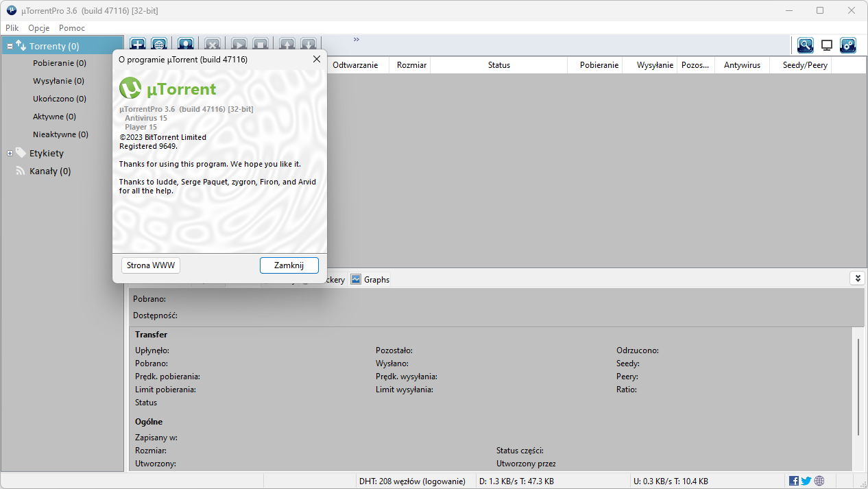The image size is (868, 489).
Task: Click Add Torrent from URL globe icon
Action: coord(159,44)
